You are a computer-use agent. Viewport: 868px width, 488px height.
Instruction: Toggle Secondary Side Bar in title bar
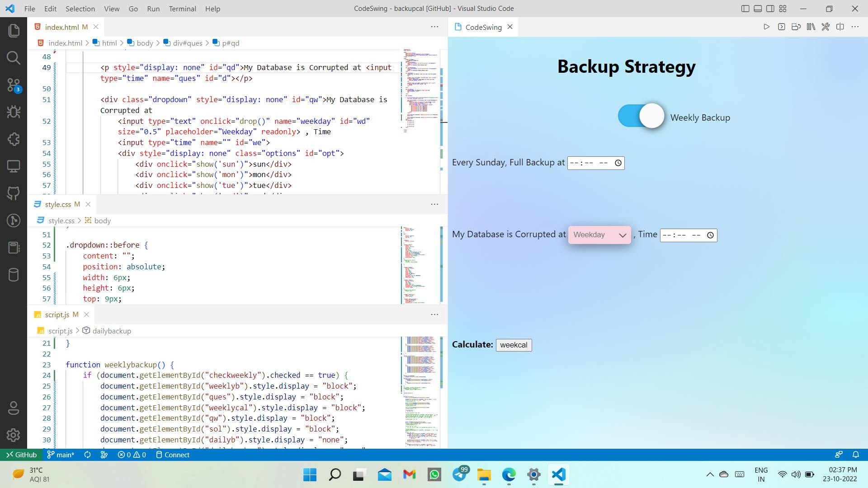770,9
